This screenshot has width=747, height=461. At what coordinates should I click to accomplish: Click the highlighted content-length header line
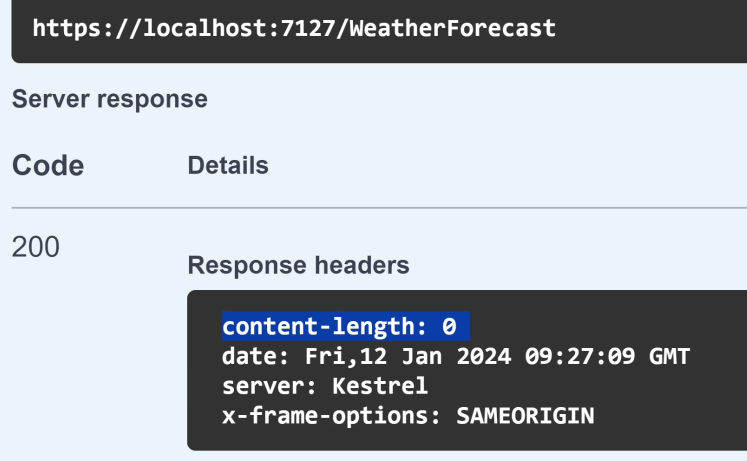coord(346,326)
